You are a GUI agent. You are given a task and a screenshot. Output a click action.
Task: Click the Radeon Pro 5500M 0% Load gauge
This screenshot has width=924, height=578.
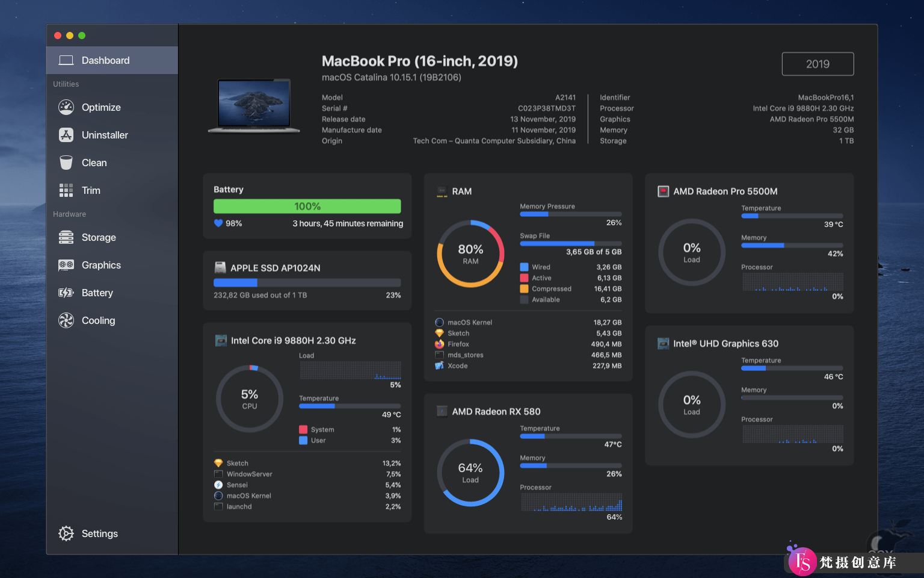click(x=692, y=252)
